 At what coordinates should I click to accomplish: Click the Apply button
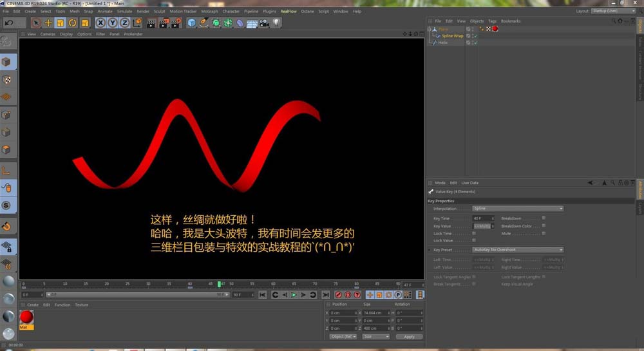pyautogui.click(x=410, y=336)
